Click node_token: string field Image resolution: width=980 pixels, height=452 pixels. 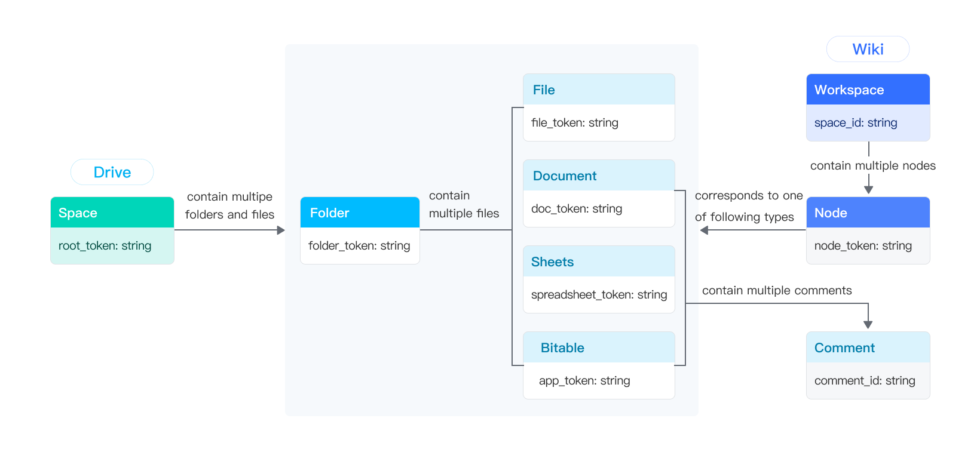point(868,246)
